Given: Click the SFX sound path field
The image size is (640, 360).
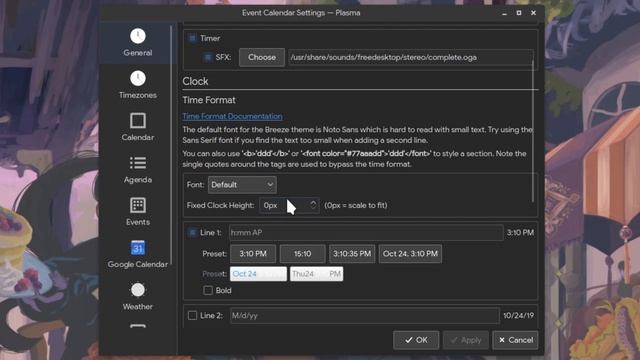Looking at the screenshot, I should [x=411, y=58].
